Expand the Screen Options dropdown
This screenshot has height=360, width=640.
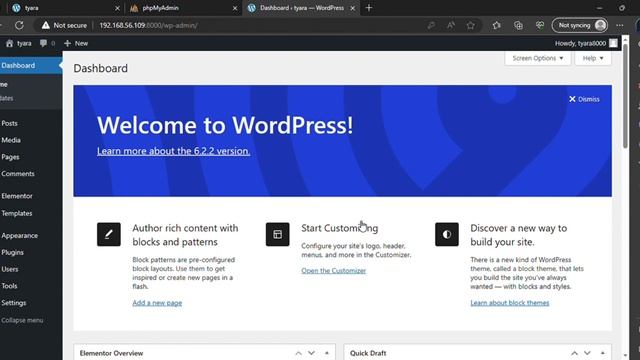pos(538,58)
